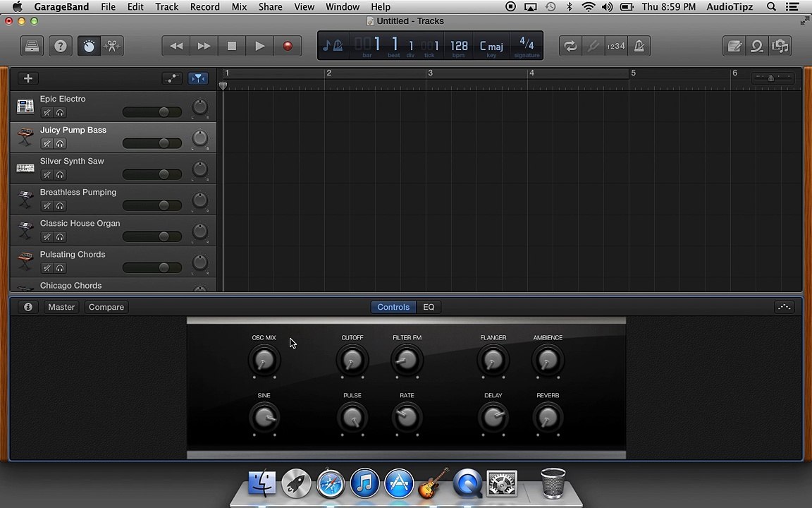Mute the Epic Electro track
The height and width of the screenshot is (508, 812).
point(47,112)
